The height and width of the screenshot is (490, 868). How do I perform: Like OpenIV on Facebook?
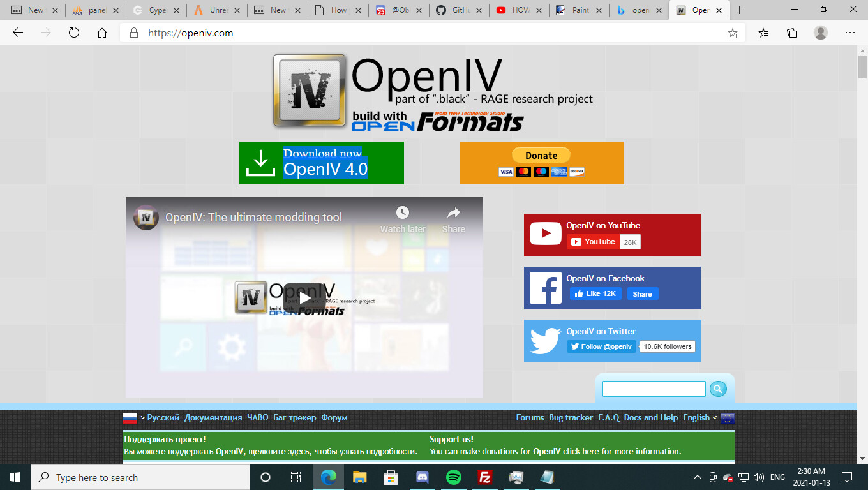coord(595,293)
